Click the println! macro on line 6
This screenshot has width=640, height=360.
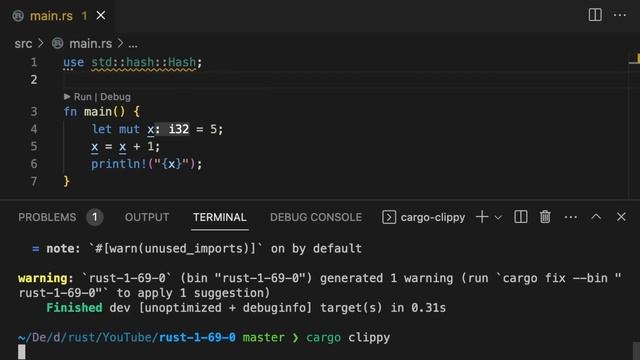point(119,164)
